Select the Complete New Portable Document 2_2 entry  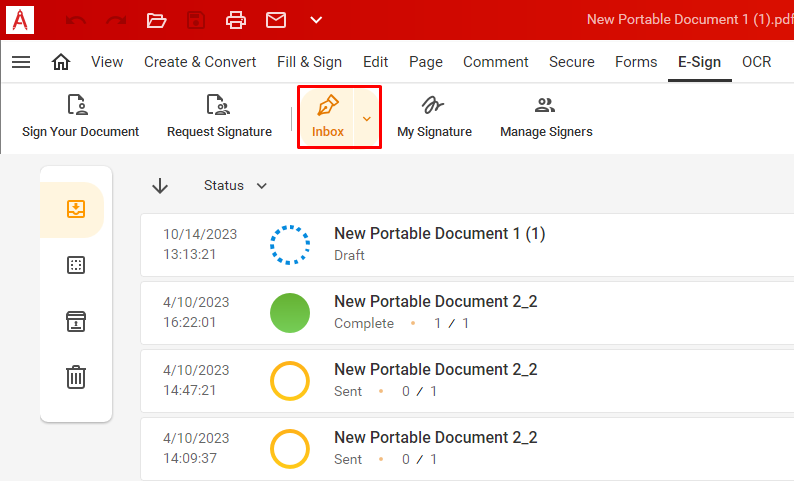467,313
